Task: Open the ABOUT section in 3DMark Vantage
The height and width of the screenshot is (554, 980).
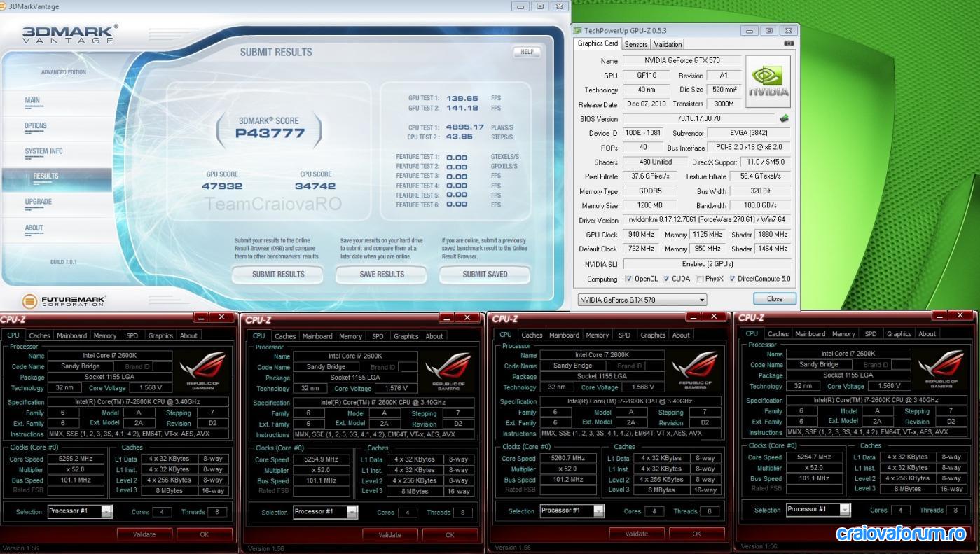Action: (x=34, y=228)
